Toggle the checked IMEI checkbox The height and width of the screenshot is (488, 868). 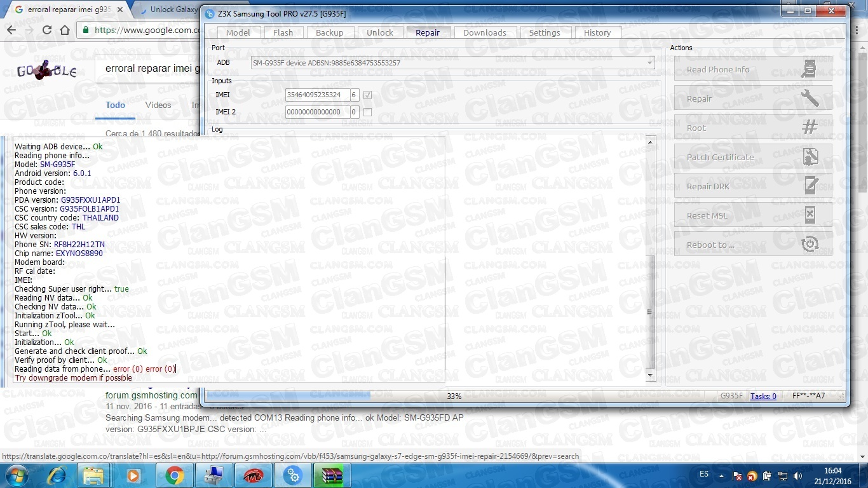click(x=367, y=95)
